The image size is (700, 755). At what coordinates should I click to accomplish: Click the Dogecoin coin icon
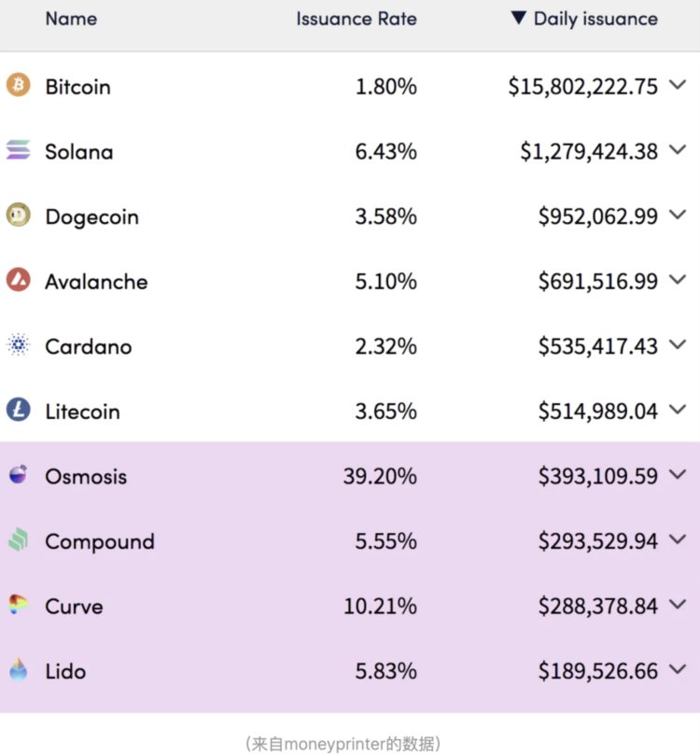19,216
